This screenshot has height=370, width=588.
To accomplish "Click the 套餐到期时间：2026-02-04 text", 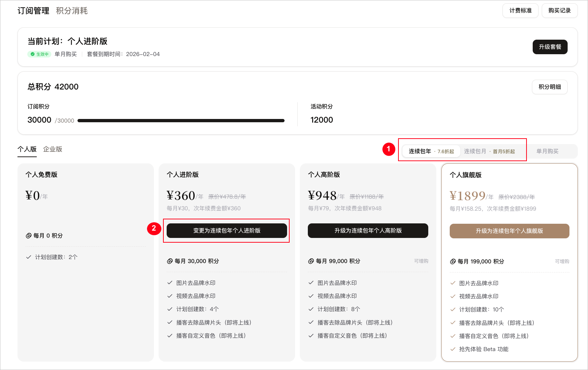I will [123, 54].
